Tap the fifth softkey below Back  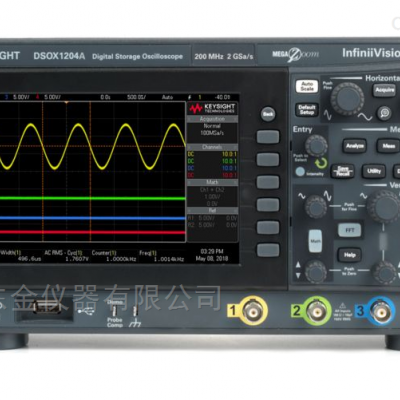(x=268, y=227)
